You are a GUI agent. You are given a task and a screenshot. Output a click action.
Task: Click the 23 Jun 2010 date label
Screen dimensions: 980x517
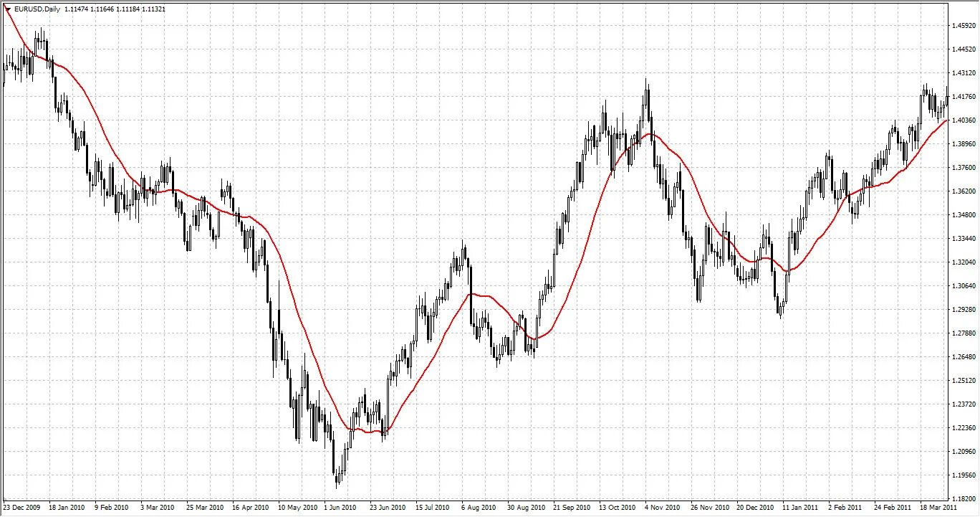(388, 508)
